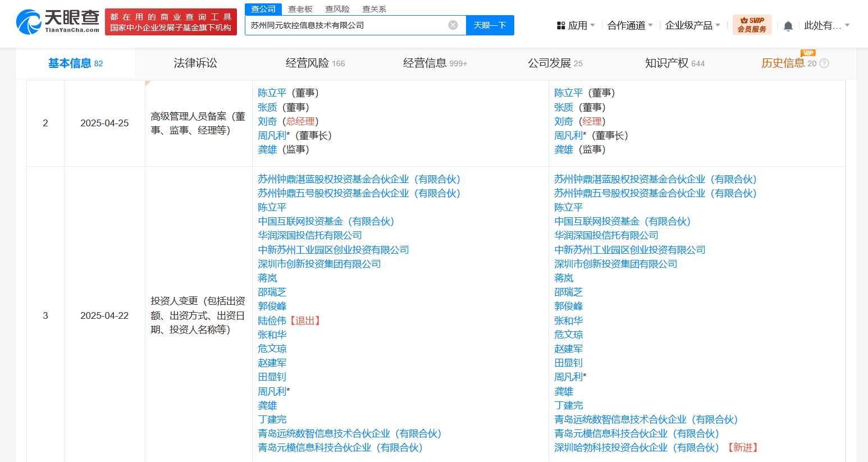Open the 深圳哈勃科技投资合伙企业 link
This screenshot has height=462, width=868.
(x=636, y=447)
